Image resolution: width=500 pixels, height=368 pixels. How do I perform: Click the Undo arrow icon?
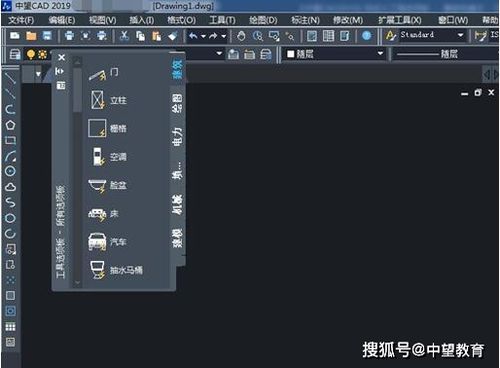[193, 35]
